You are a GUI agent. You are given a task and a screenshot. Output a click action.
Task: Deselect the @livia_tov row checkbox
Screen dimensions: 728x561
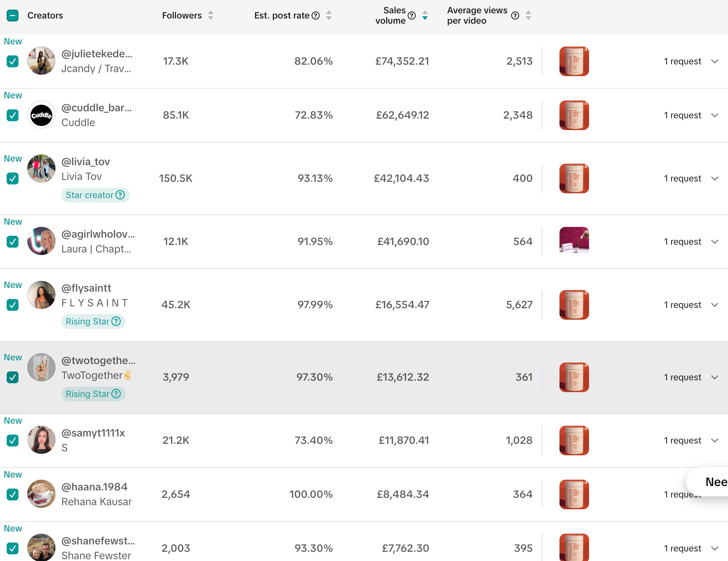click(13, 178)
